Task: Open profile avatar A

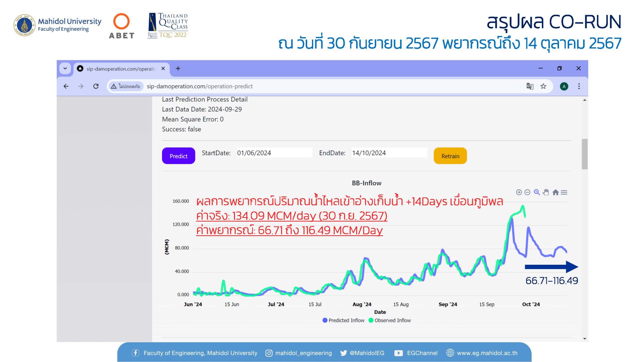Action: tap(564, 86)
